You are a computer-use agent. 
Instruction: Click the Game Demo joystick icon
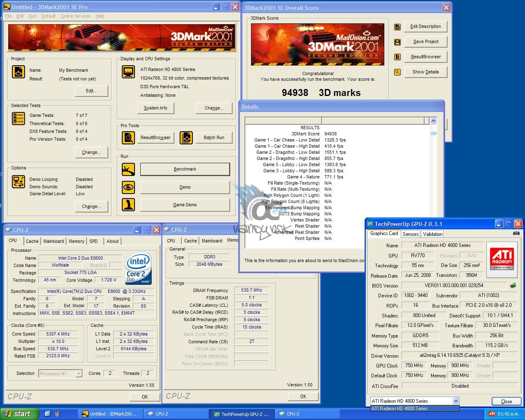[128, 205]
